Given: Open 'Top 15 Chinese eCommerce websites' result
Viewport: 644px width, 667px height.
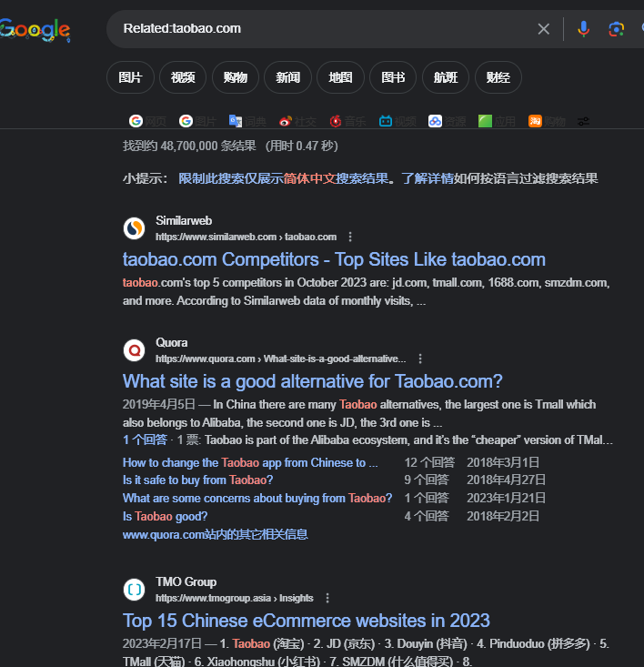Looking at the screenshot, I should click(x=306, y=621).
